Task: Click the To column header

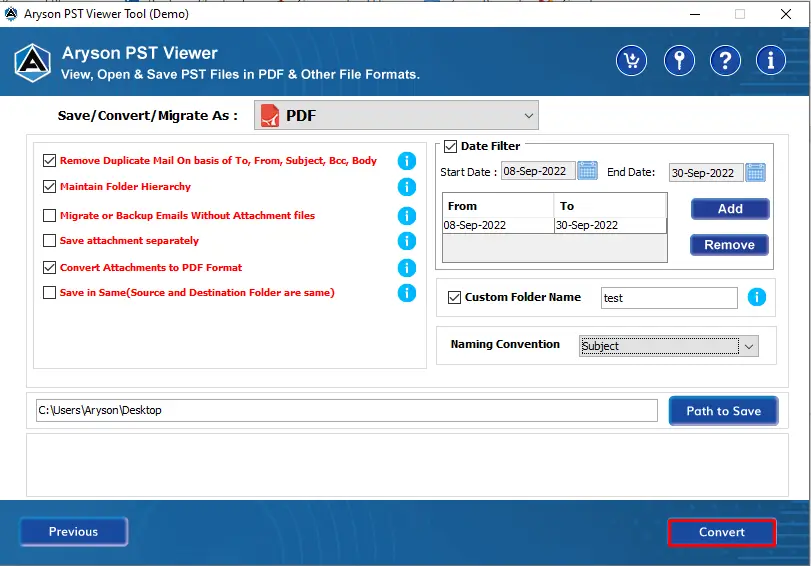Action: (x=610, y=206)
